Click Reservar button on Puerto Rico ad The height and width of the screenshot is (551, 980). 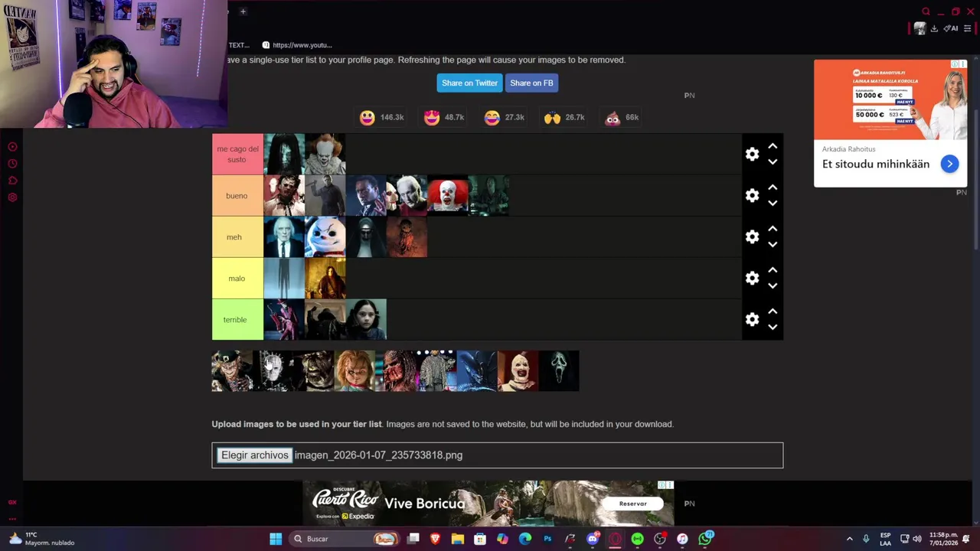(632, 504)
